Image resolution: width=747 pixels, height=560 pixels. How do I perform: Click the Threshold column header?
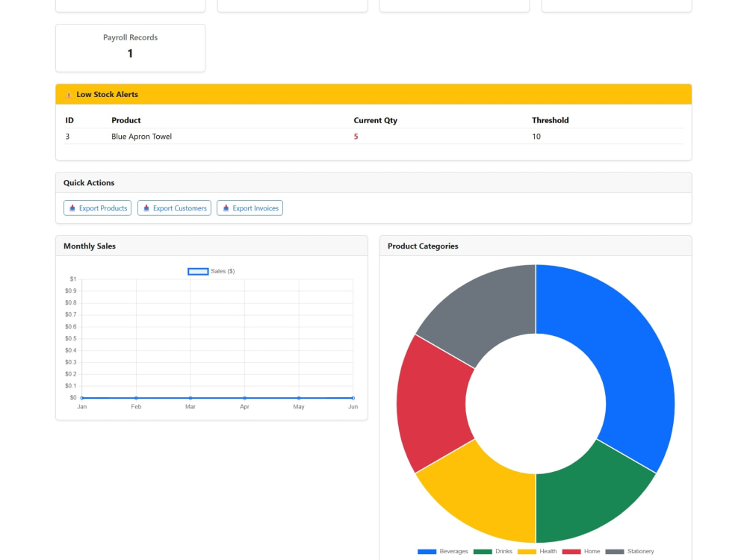(x=551, y=120)
